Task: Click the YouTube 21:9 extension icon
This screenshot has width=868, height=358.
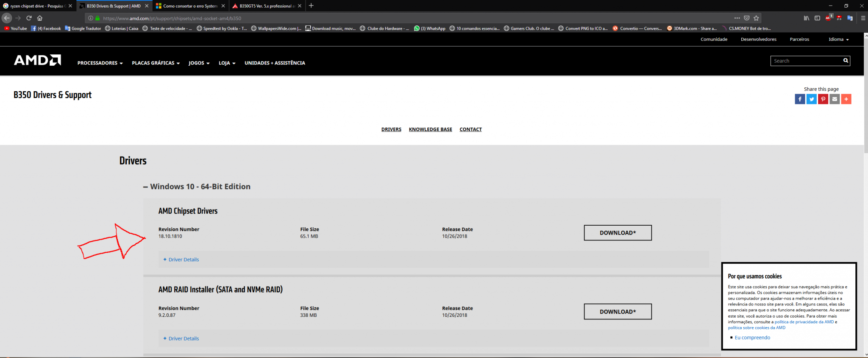Action: 839,18
